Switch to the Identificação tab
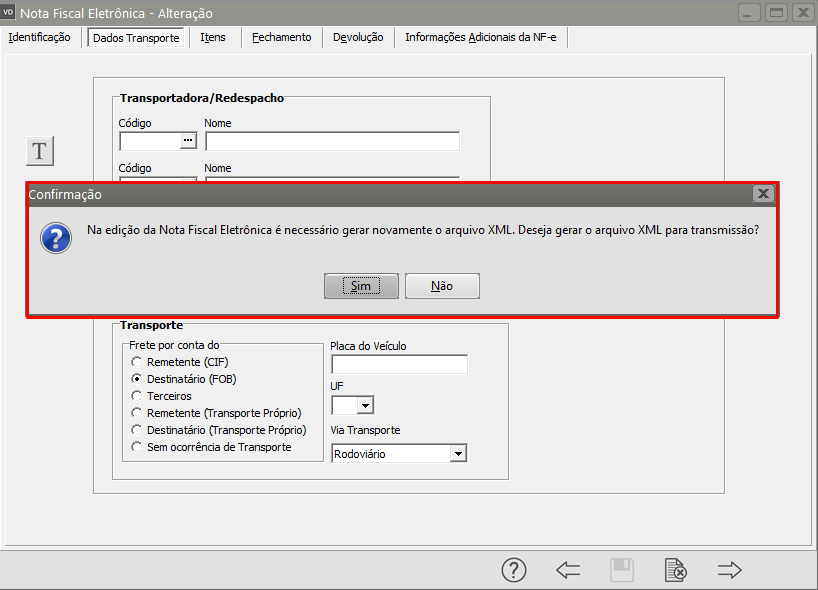Screen dimensions: 818x590 coord(39,37)
